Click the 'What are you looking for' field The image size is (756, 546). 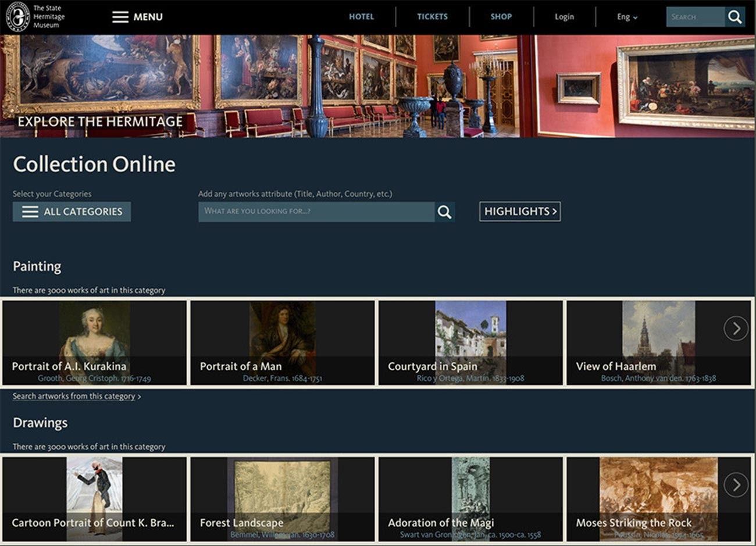(316, 212)
